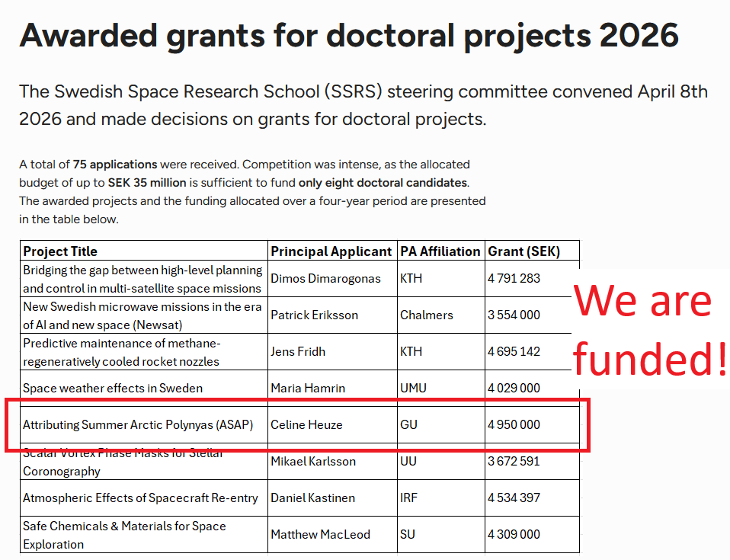
Task: Click the bold '75 applications' text
Action: tap(115, 165)
